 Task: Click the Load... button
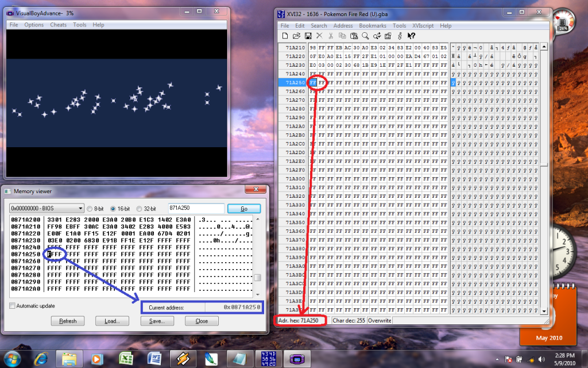(x=112, y=321)
